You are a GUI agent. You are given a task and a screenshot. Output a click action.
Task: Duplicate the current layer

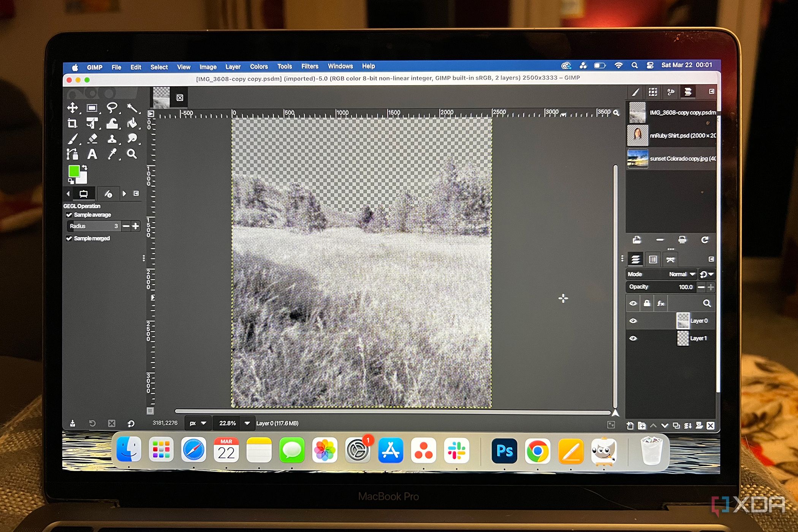[x=676, y=426]
